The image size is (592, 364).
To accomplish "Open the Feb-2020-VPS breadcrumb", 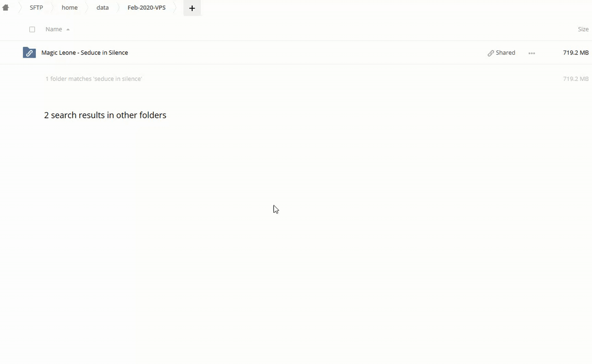I will 147,8.
